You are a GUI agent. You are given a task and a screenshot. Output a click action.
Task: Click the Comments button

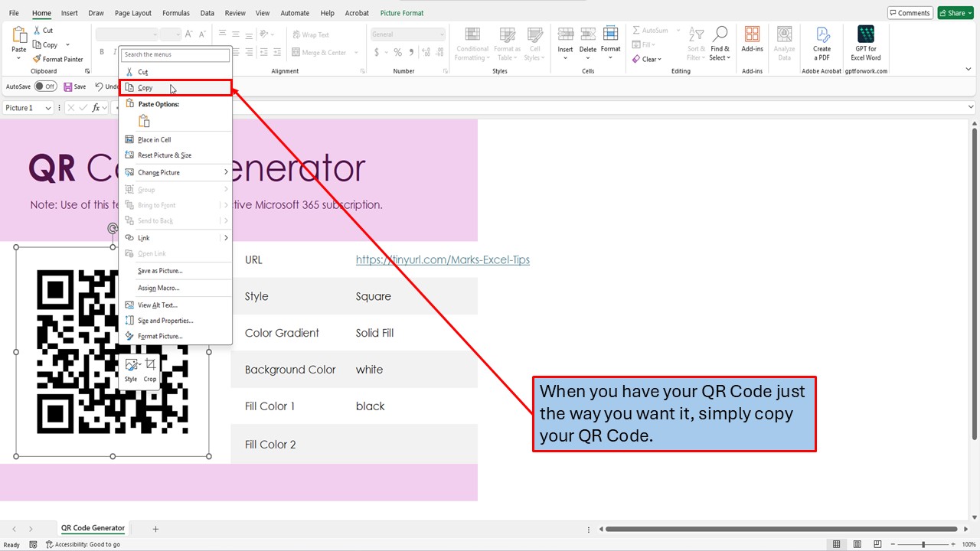tap(910, 12)
